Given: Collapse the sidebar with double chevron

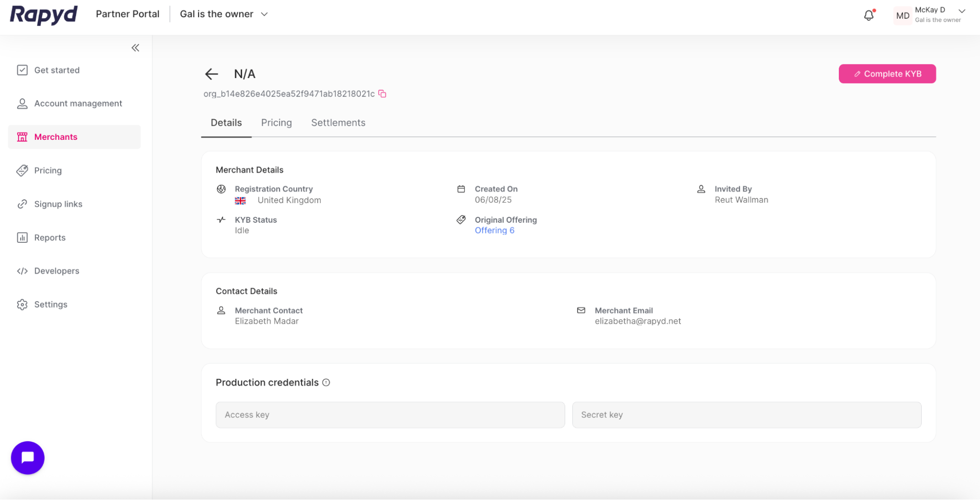Looking at the screenshot, I should click(x=135, y=48).
